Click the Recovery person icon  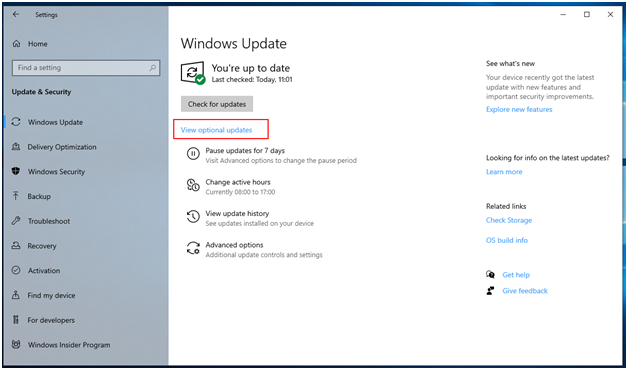pyautogui.click(x=16, y=245)
